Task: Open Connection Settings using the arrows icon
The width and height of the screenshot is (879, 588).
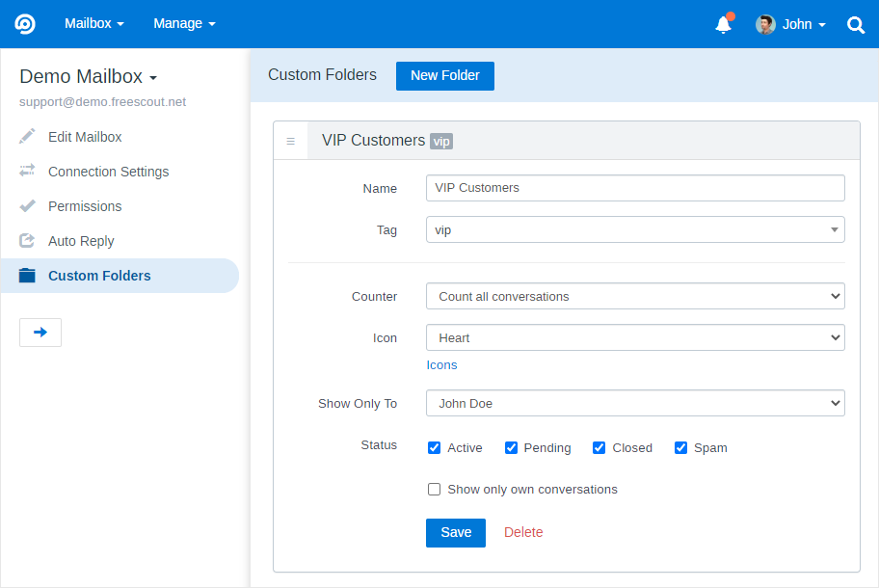Action: [x=26, y=171]
